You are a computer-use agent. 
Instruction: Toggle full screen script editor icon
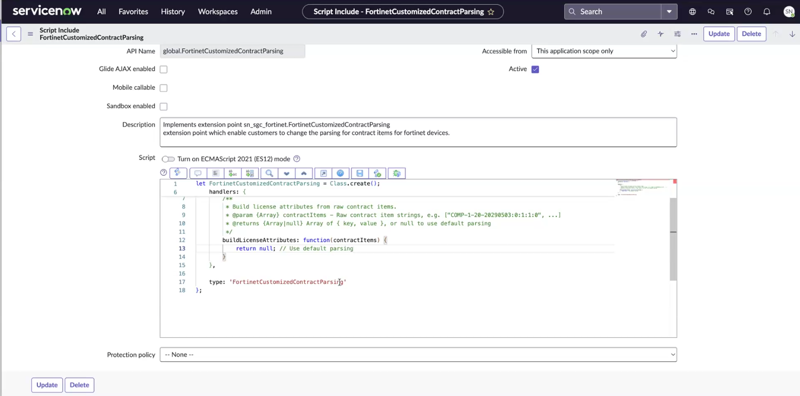(x=322, y=174)
